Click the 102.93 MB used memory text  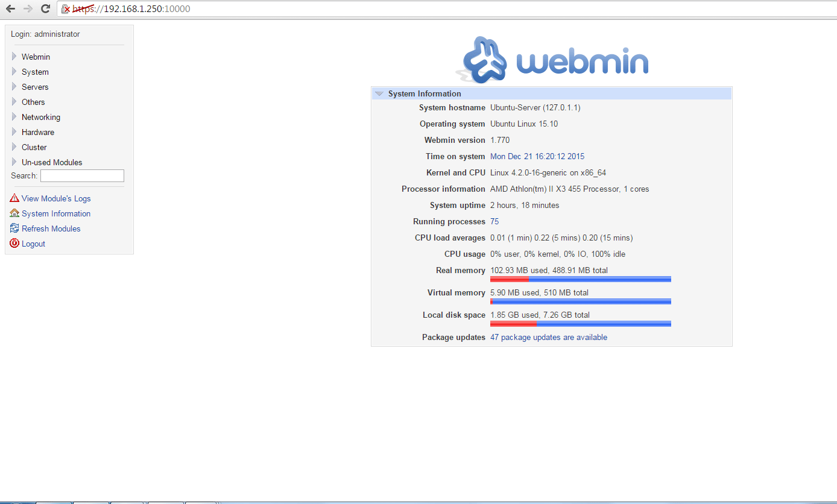coord(549,270)
